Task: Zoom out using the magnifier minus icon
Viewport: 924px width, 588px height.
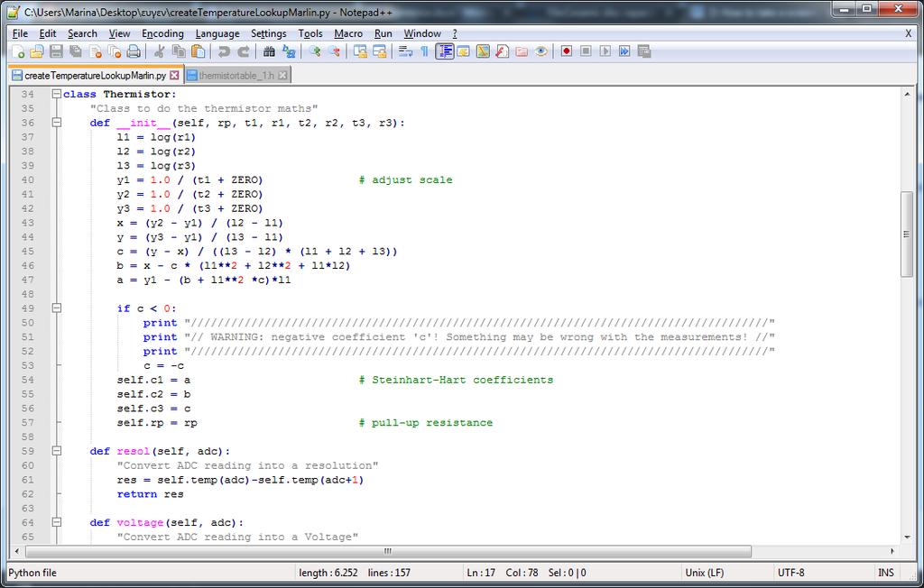Action: tap(334, 51)
